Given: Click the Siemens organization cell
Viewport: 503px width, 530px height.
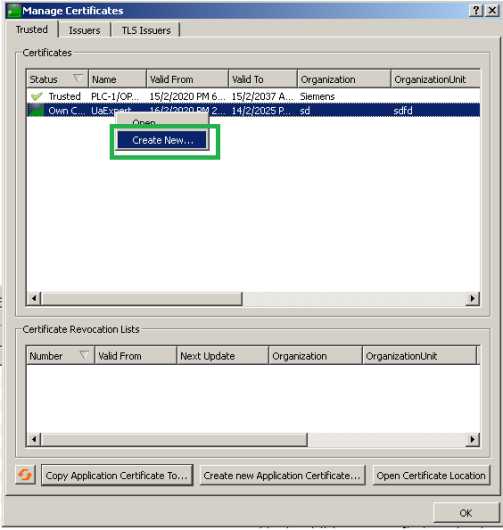Looking at the screenshot, I should tap(317, 97).
